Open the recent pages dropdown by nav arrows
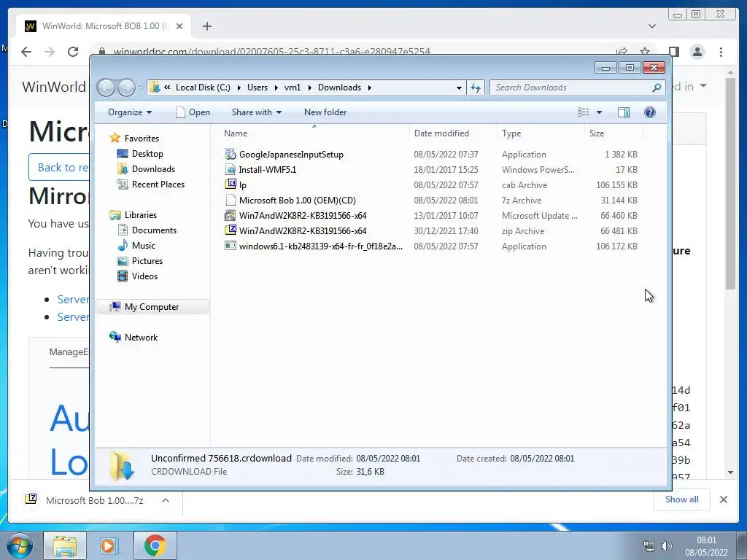This screenshot has width=747, height=560. click(141, 88)
